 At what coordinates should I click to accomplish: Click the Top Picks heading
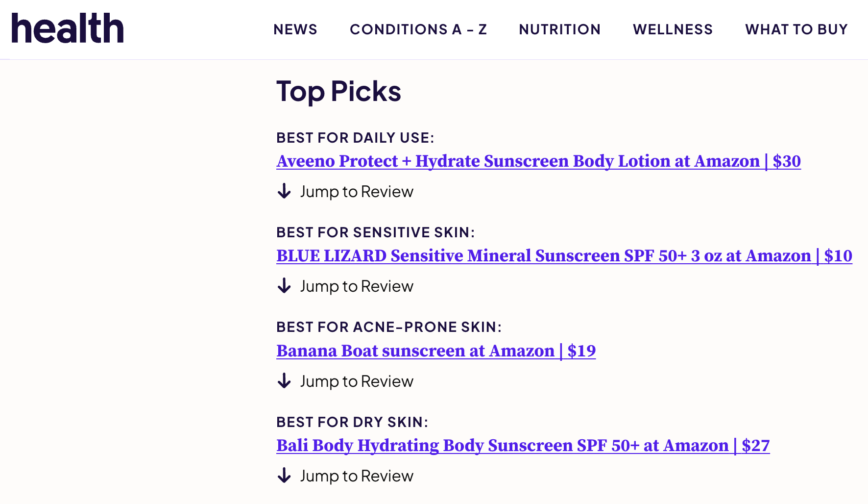pos(338,92)
